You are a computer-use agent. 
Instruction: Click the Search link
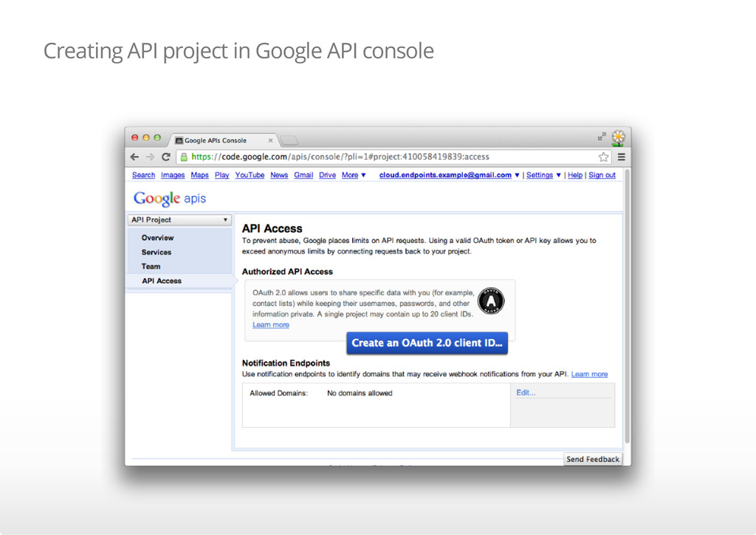[144, 175]
